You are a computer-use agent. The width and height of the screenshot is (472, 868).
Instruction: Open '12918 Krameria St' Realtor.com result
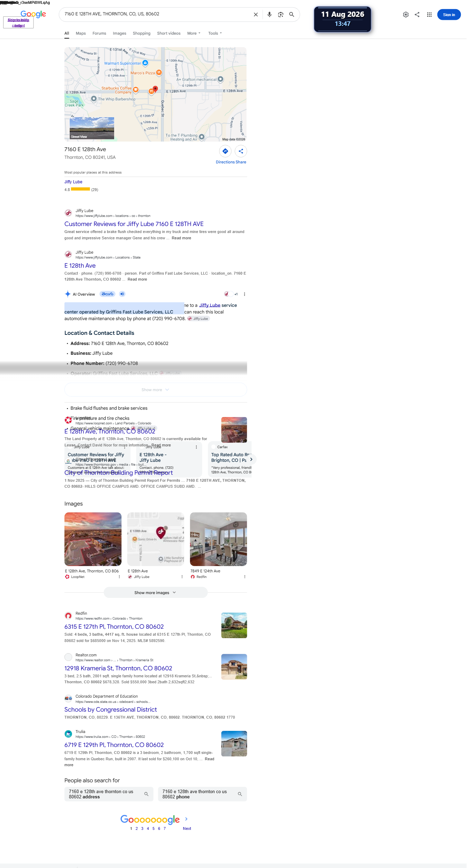118,668
